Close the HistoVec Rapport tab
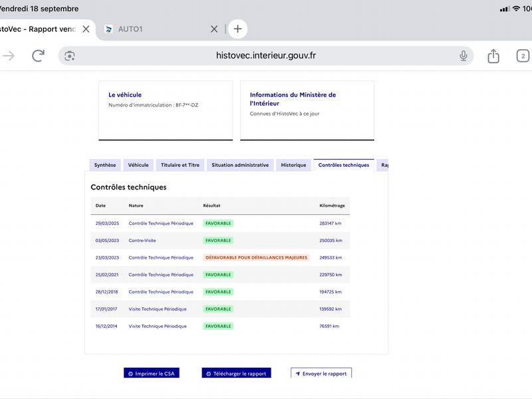This screenshot has width=532, height=399. click(86, 29)
